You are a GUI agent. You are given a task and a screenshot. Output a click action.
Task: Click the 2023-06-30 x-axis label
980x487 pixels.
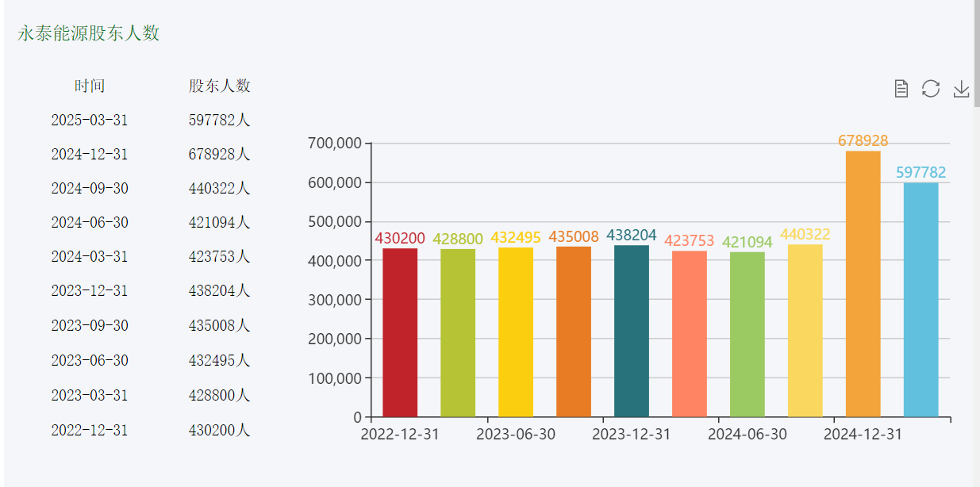[516, 435]
